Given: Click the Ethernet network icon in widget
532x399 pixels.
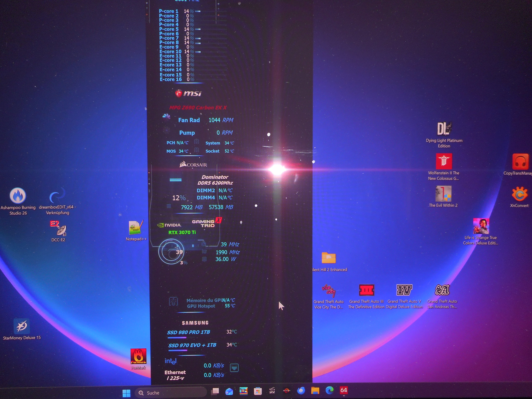Looking at the screenshot, I should (234, 368).
